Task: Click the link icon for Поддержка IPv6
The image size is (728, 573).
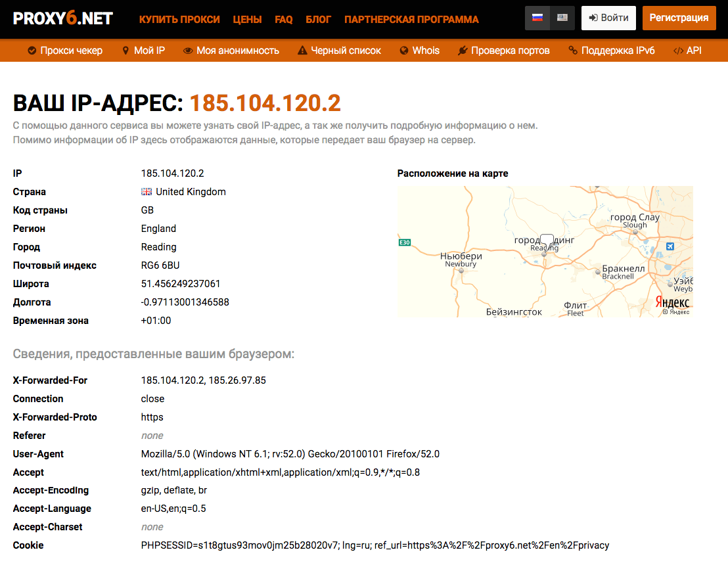Action: [573, 51]
